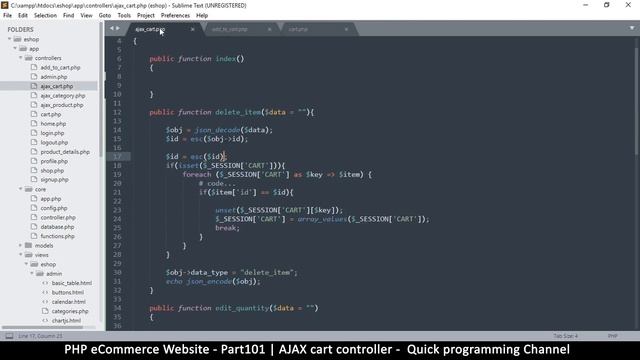
Task: Expand the models folder arrow
Action: coord(20,245)
